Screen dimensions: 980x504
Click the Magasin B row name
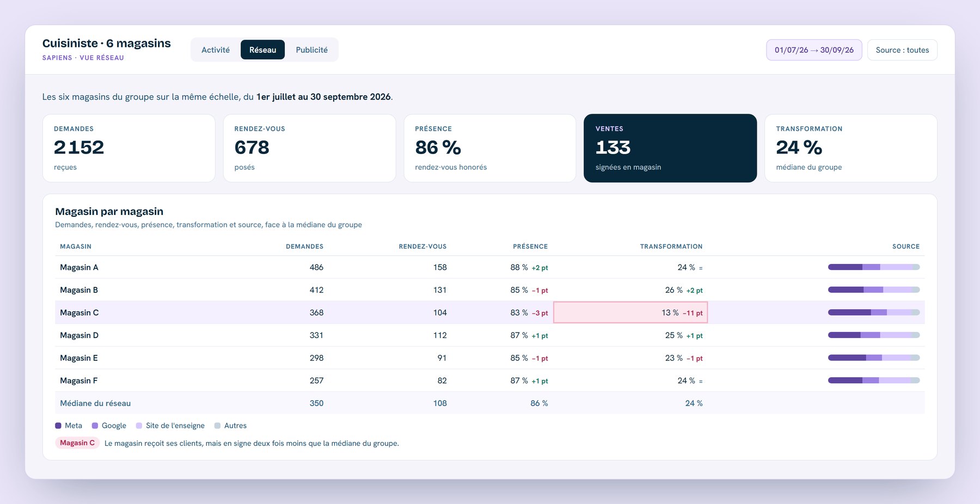click(79, 290)
